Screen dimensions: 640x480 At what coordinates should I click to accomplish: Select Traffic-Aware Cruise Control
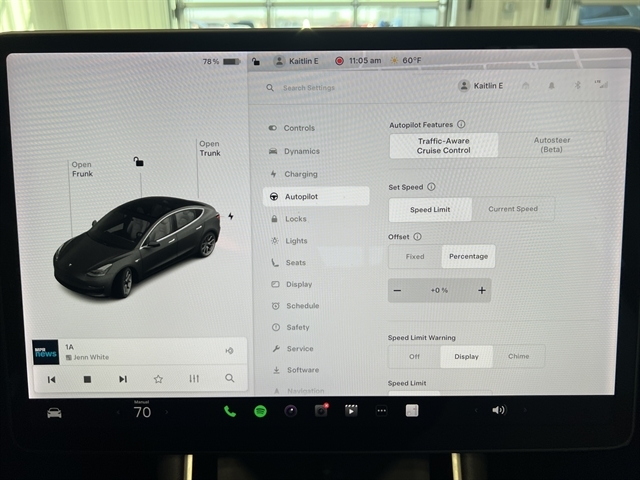click(x=444, y=146)
